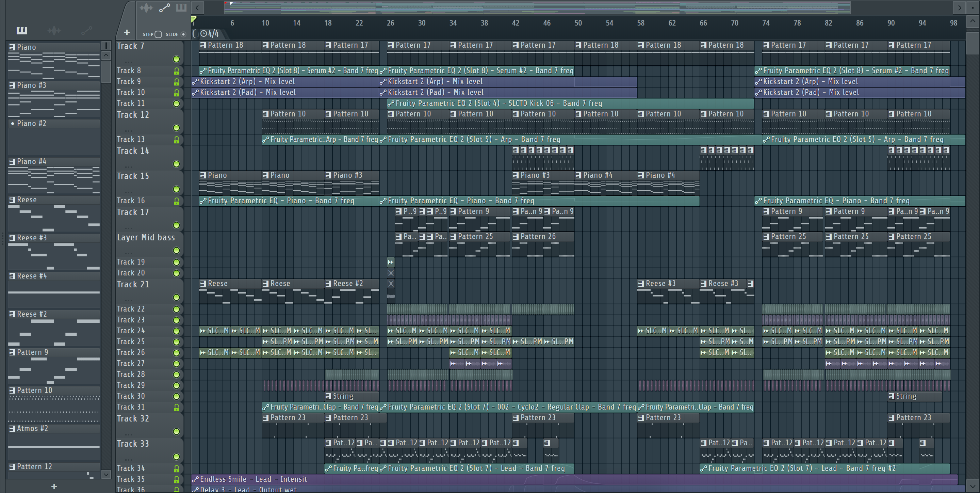Open Delay 3 Lead Output wet clip menu

[x=195, y=490]
